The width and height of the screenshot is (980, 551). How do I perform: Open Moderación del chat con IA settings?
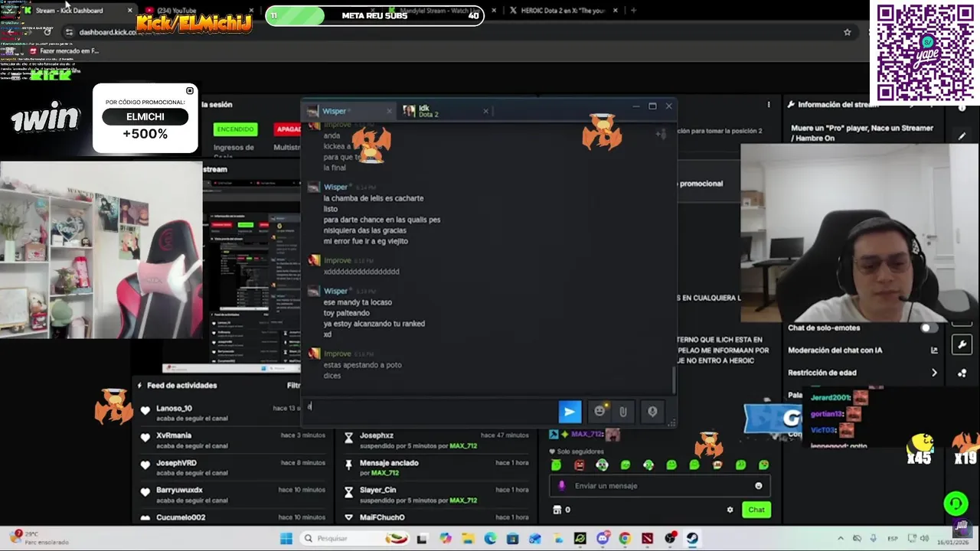point(934,350)
